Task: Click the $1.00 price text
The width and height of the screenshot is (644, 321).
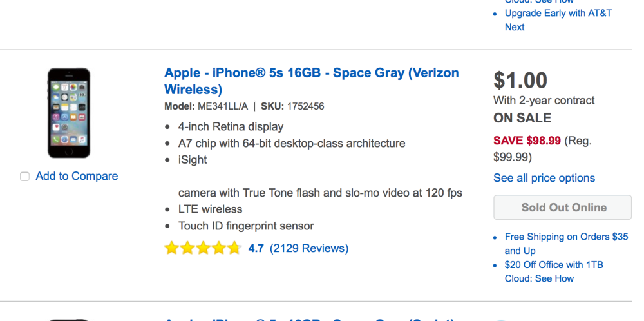Action: coord(520,81)
